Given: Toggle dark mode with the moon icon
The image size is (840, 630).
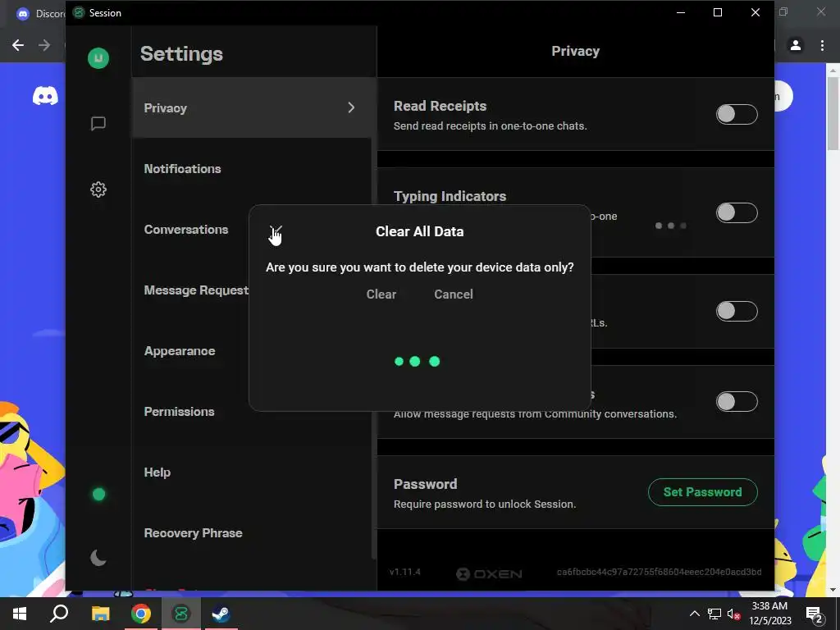Looking at the screenshot, I should [98, 558].
